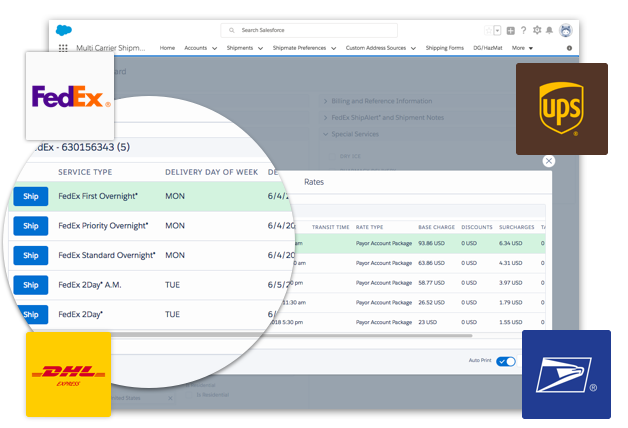View notifications bell icon
The image size is (628, 428).
550,30
